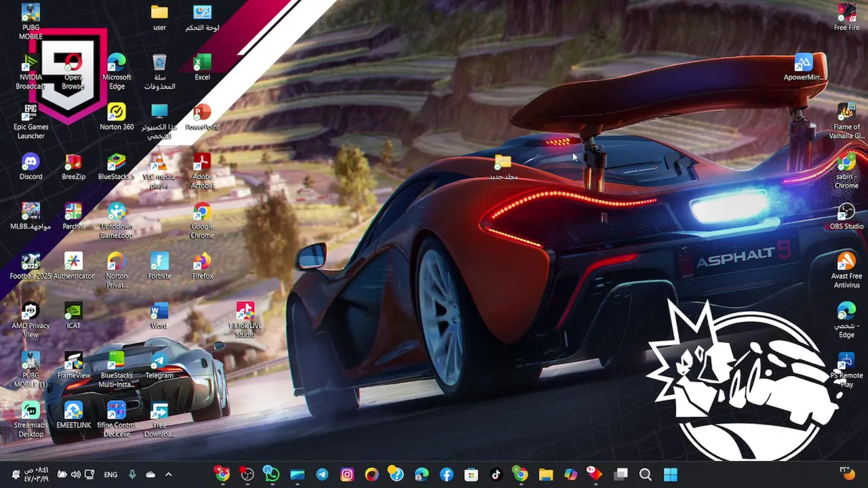Image resolution: width=868 pixels, height=488 pixels.
Task: Select the Microsoft Edge desktop shortcut
Action: 117,71
